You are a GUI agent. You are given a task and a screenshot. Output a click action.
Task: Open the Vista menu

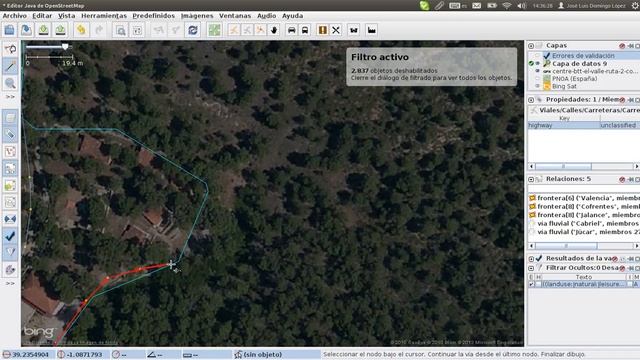point(66,16)
